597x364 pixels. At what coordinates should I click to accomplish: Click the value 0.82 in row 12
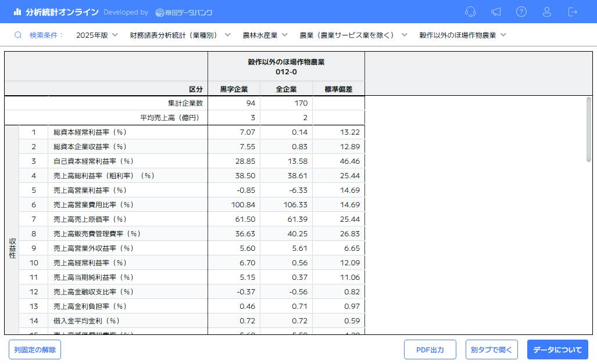352,292
